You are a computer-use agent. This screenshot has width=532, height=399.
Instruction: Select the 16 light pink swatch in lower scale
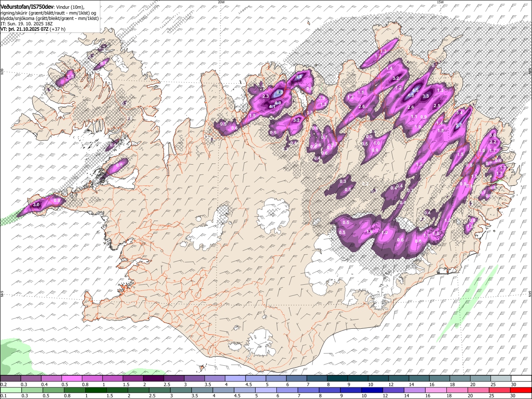(x=436, y=390)
